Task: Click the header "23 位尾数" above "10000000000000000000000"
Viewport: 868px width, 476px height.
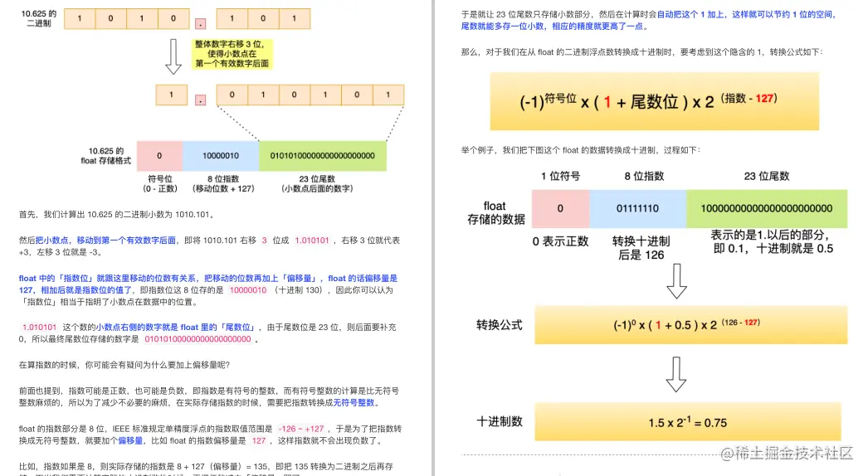Action: pos(767,176)
